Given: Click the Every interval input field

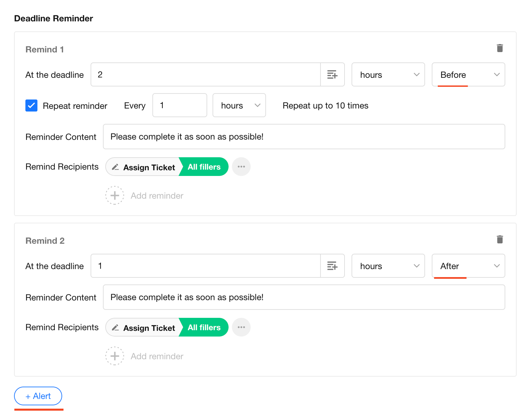Looking at the screenshot, I should coord(179,106).
